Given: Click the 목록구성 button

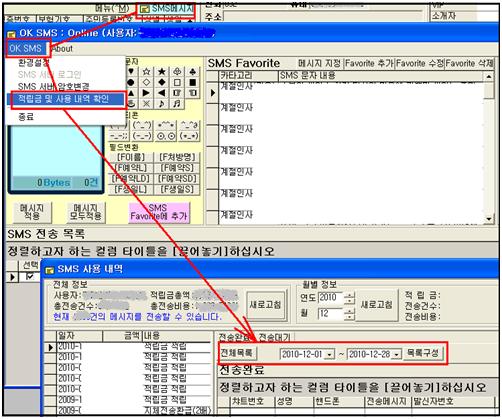Looking at the screenshot, I should click(423, 353).
